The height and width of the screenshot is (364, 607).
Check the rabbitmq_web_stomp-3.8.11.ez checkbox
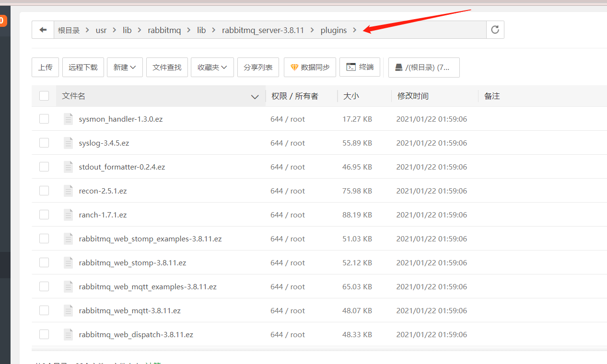[x=44, y=262]
